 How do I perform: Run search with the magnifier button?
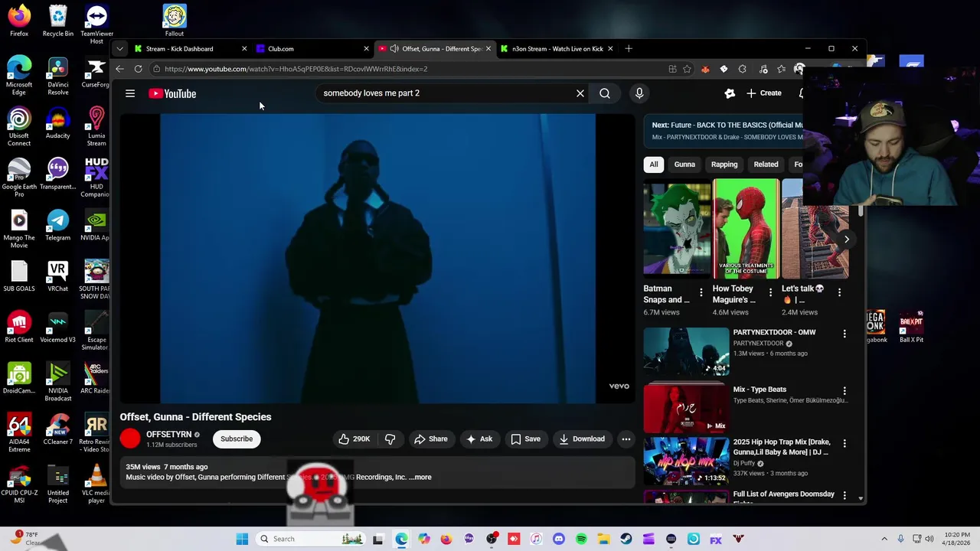(605, 93)
